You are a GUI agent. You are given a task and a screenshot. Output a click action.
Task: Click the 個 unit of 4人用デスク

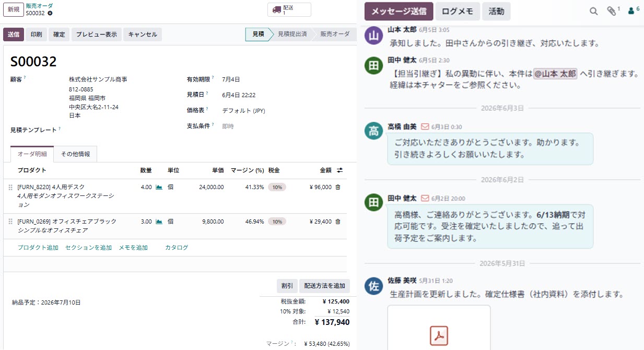[x=170, y=187]
